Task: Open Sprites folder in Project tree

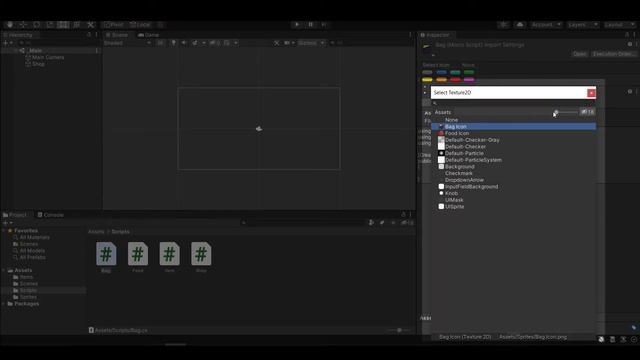Action: click(x=28, y=297)
